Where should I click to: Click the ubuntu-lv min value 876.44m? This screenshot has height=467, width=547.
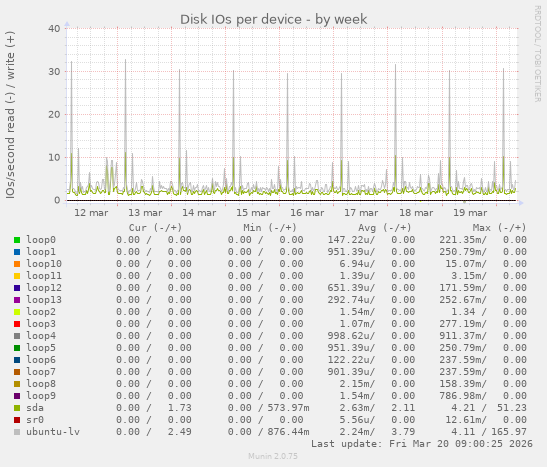(289, 432)
